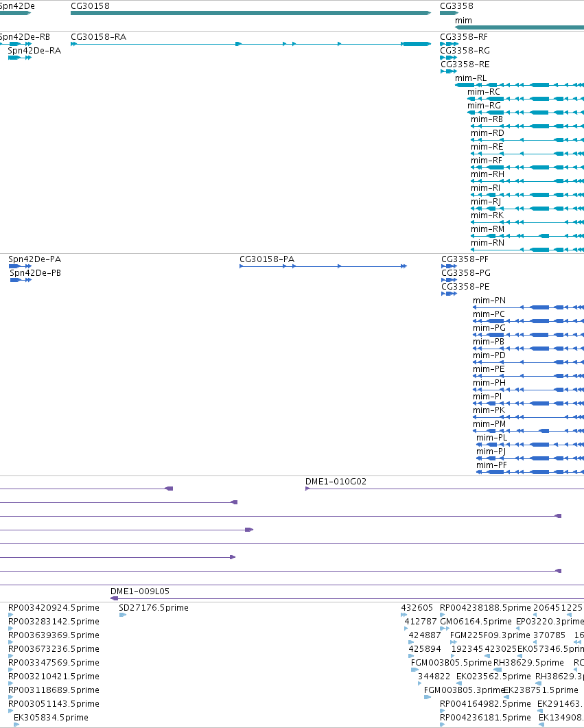Select the RP003420924.5prime EST marker
584x728 pixels.
11,615
